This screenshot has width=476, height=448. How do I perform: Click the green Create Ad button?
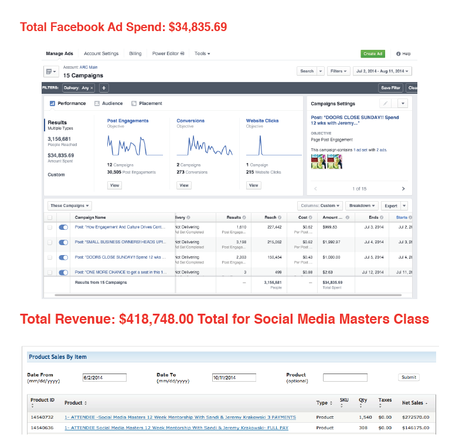[x=373, y=53]
